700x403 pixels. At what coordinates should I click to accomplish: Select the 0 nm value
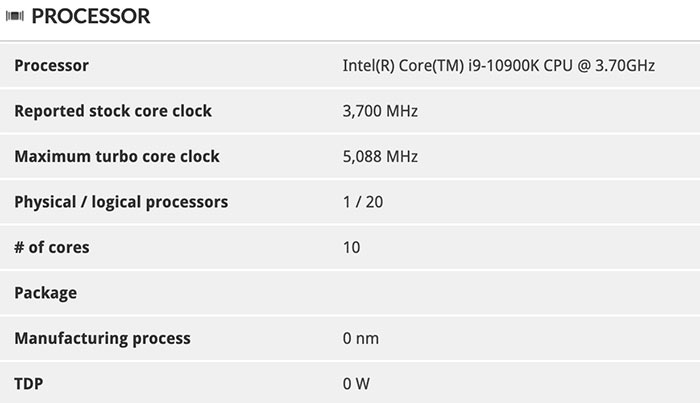pyautogui.click(x=361, y=338)
